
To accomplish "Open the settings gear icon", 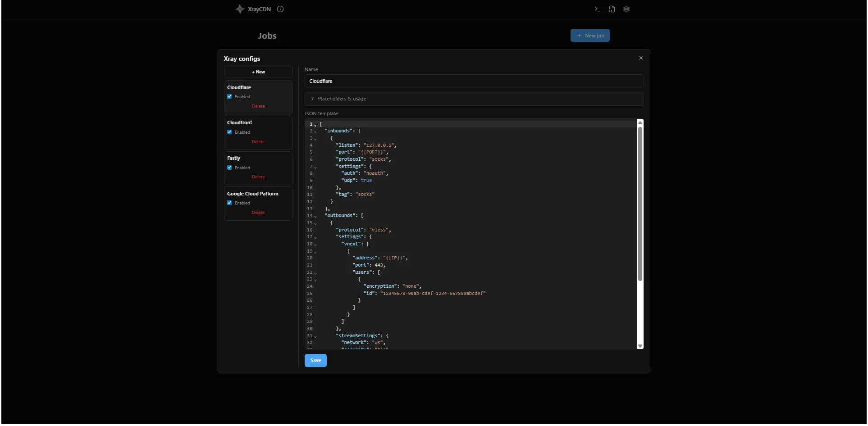I will coord(626,9).
